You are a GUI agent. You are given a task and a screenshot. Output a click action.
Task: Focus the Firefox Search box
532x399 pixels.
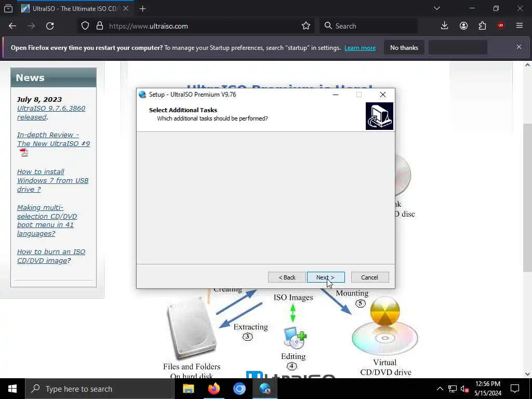pyautogui.click(x=368, y=26)
